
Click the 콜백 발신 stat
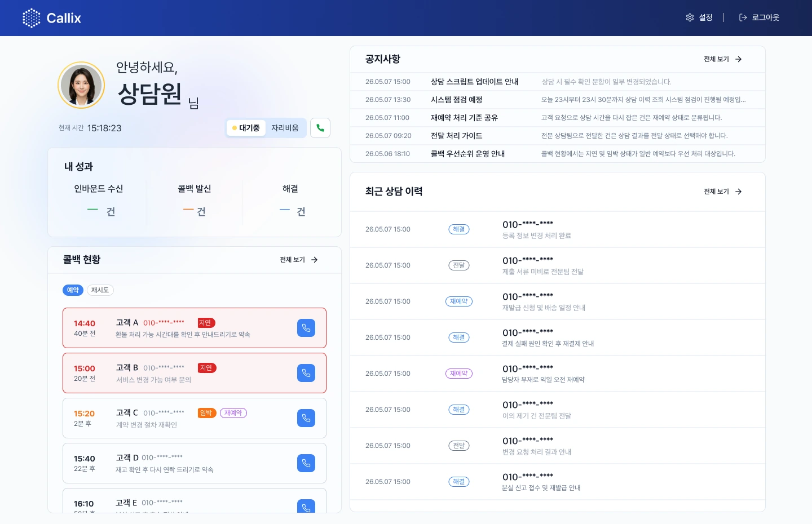(195, 201)
